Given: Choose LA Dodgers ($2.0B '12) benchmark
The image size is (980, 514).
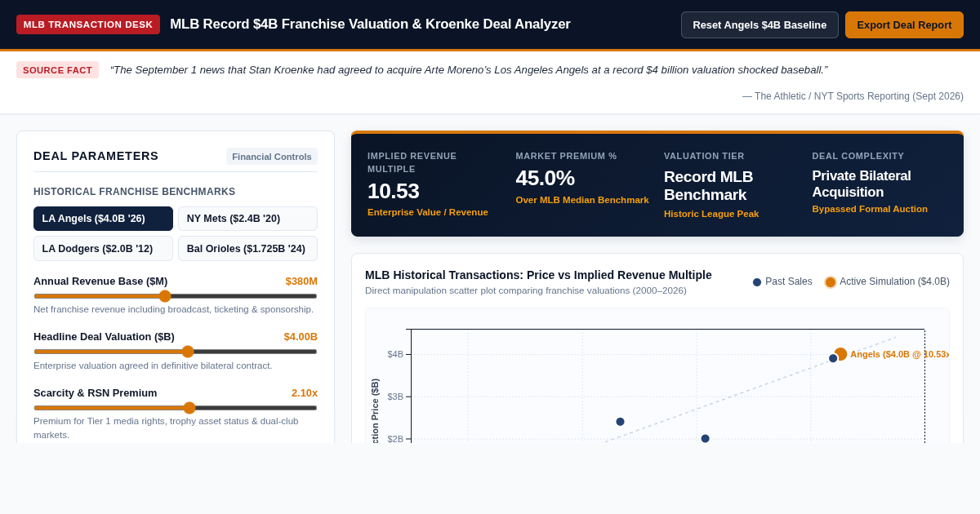Looking at the screenshot, I should tap(103, 249).
